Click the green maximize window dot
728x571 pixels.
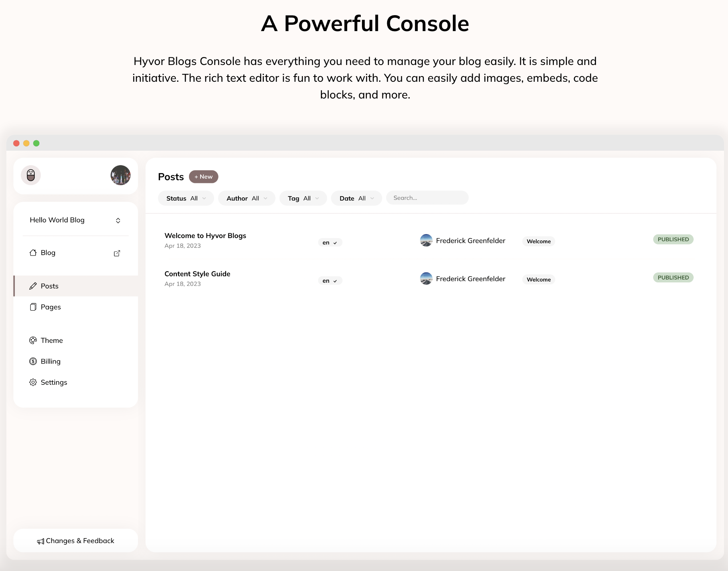[36, 143]
